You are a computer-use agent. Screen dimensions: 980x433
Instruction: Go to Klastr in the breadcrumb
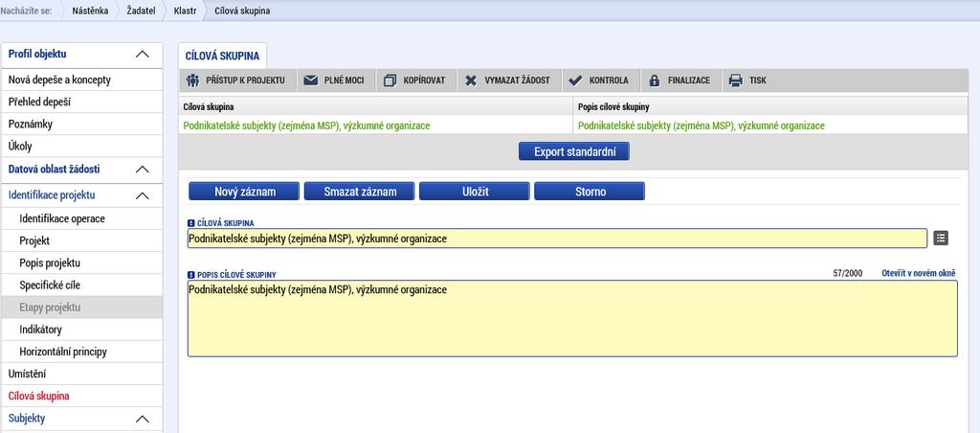(185, 11)
